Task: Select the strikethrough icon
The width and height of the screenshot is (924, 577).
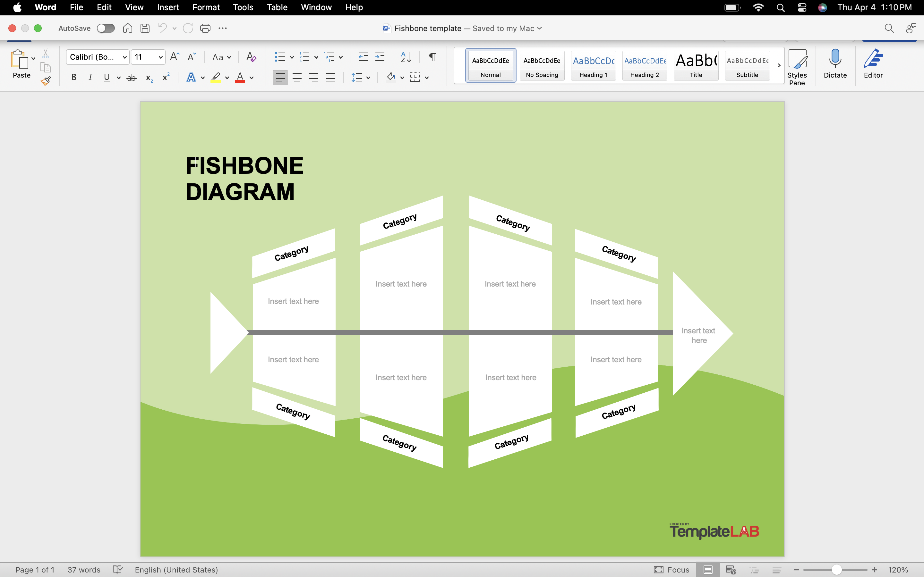Action: click(131, 78)
